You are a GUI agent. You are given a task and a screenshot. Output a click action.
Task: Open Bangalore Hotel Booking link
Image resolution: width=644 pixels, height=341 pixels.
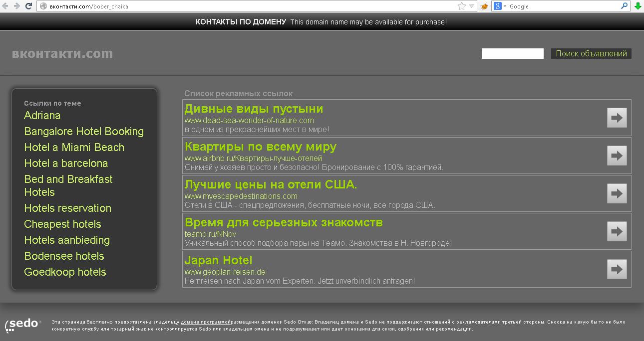click(x=84, y=131)
